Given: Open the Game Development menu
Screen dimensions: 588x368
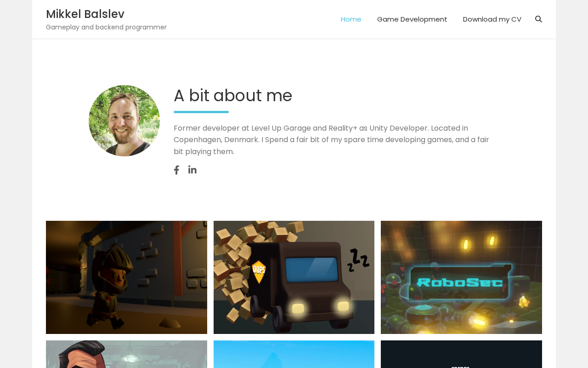Looking at the screenshot, I should tap(412, 19).
